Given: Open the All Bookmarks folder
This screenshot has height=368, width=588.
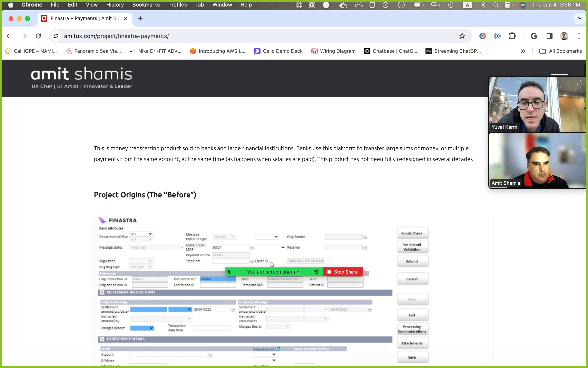Looking at the screenshot, I should 561,51.
